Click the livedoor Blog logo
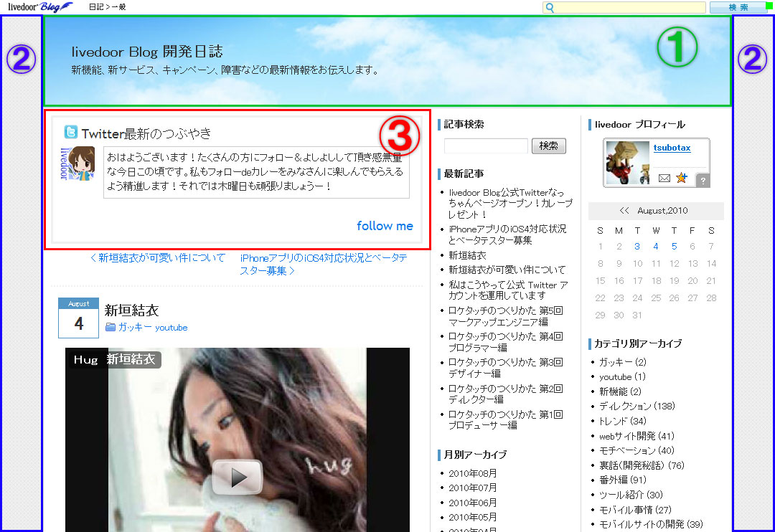 coord(40,7)
